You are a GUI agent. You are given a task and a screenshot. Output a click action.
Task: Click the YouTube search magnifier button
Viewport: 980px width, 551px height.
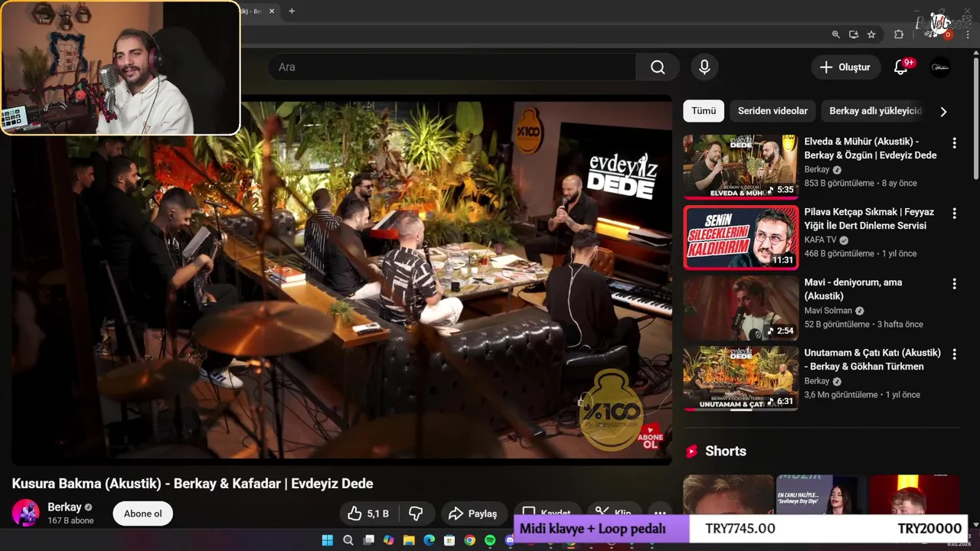click(658, 67)
